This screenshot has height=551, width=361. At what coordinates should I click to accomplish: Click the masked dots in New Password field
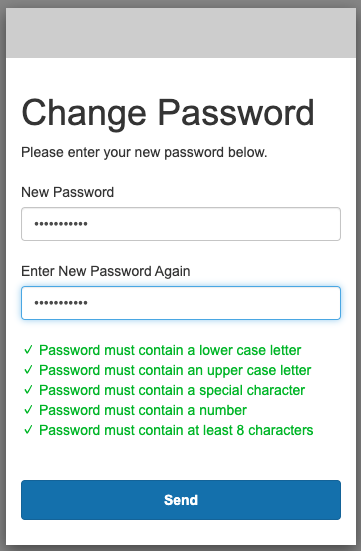point(61,224)
